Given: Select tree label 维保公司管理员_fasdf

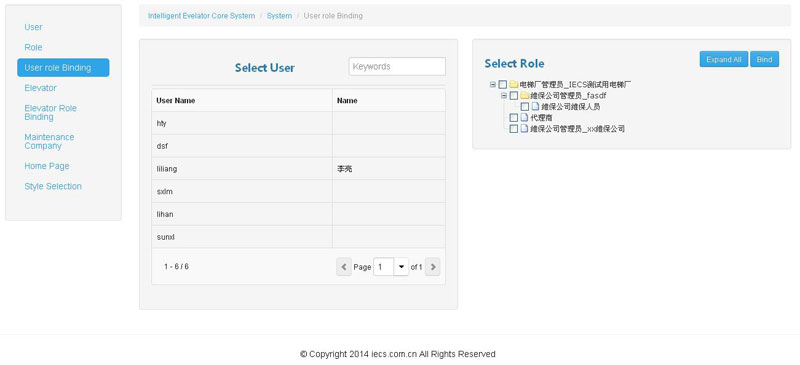Looking at the screenshot, I should click(568, 95).
